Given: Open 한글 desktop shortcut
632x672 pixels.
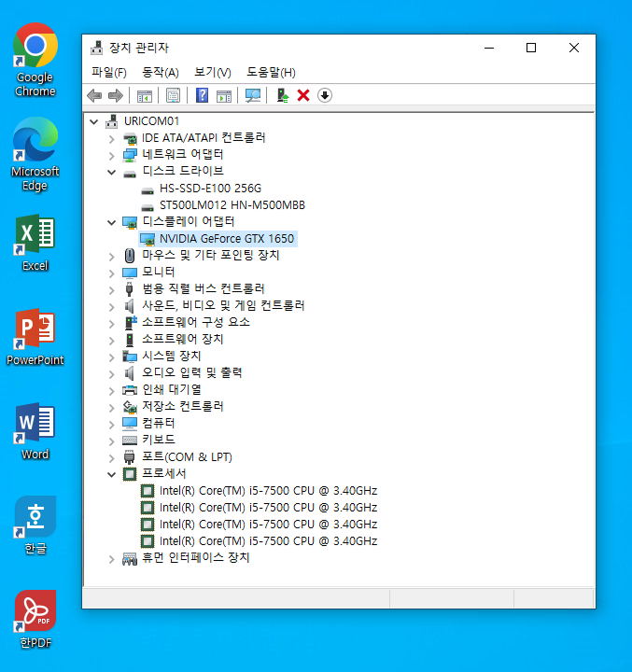Looking at the screenshot, I should click(x=35, y=525).
